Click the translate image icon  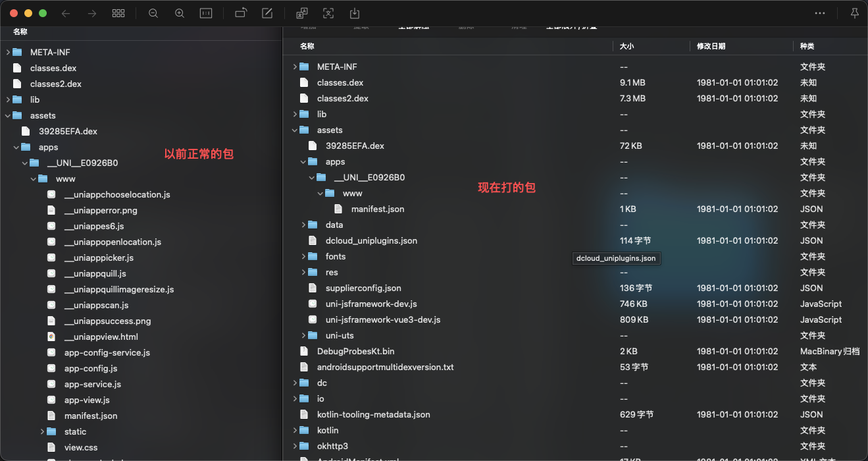pyautogui.click(x=302, y=13)
